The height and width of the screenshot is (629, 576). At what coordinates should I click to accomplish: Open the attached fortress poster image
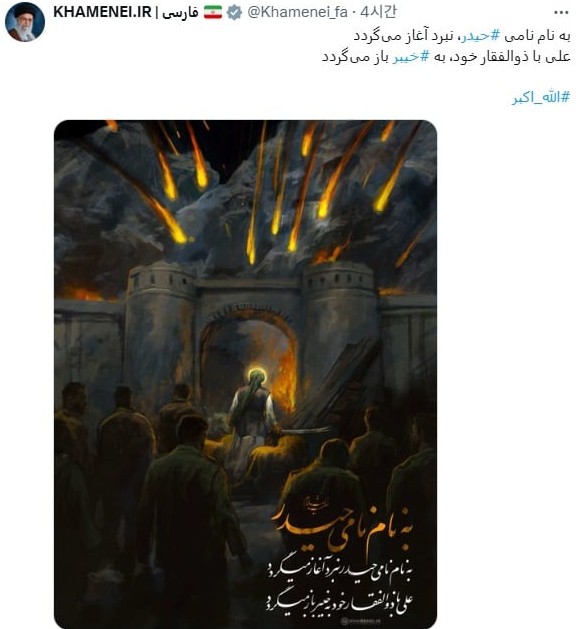(x=245, y=374)
